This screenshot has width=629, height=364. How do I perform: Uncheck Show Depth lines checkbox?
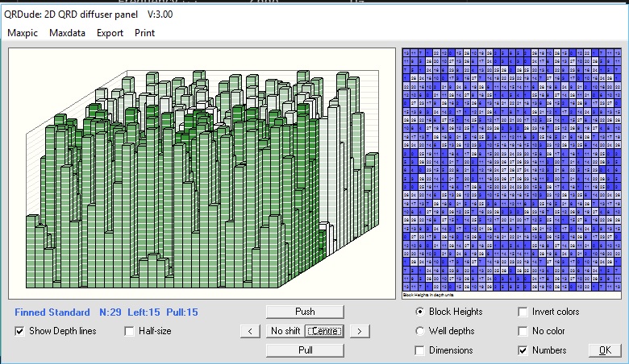pos(20,331)
